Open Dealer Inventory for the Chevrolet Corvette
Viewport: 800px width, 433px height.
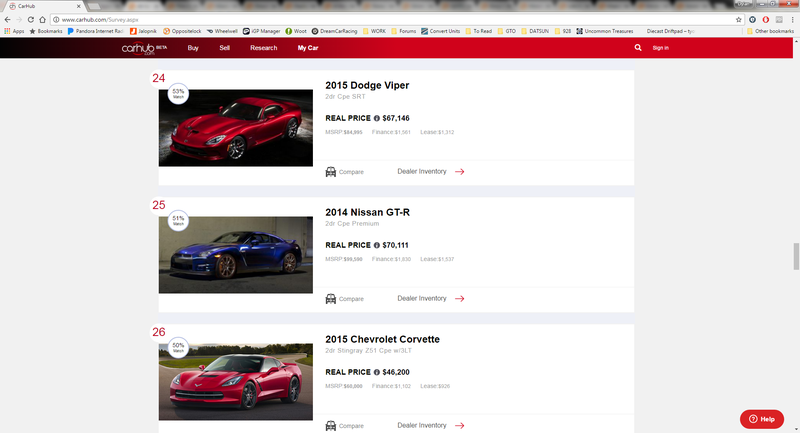pos(422,425)
